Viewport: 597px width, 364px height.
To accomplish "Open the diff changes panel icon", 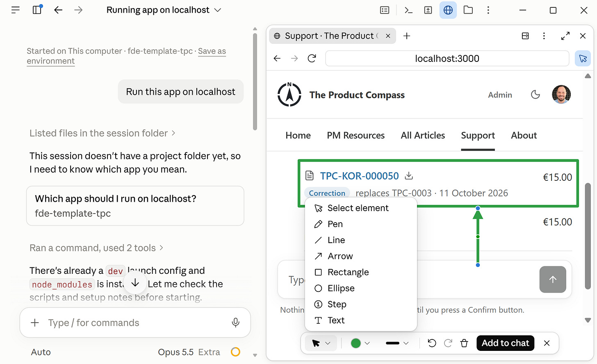I will click(x=428, y=10).
